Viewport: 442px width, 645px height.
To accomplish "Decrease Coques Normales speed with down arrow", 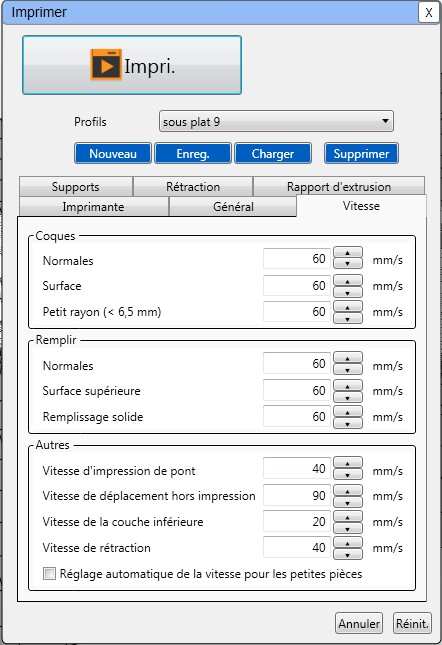I will (x=348, y=263).
